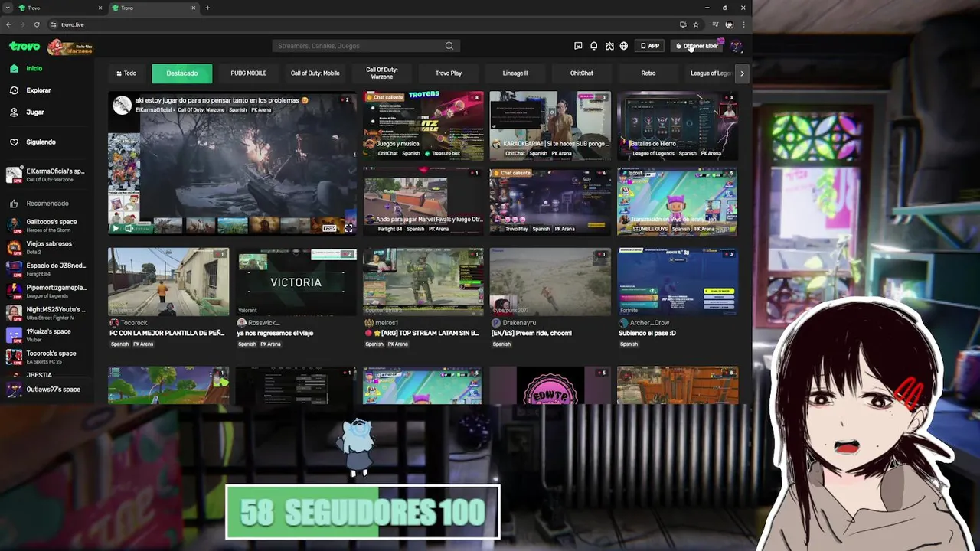Open the Warzone event banner icon
This screenshot has width=980, height=551.
tap(70, 47)
